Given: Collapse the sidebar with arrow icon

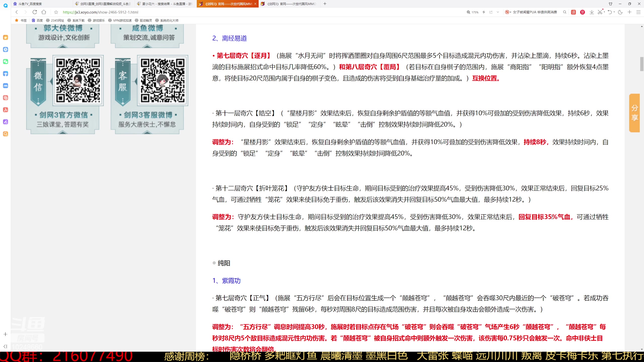Looking at the screenshot, I should click(x=6, y=346).
